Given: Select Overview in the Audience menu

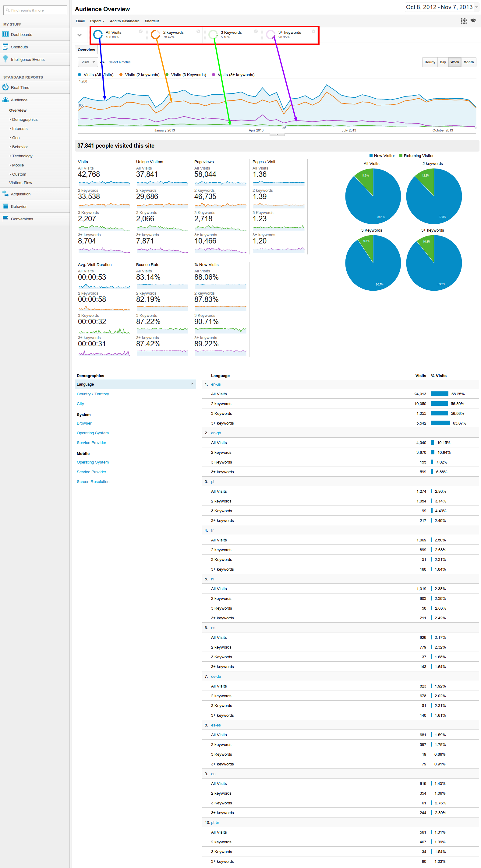Looking at the screenshot, I should pyautogui.click(x=18, y=110).
